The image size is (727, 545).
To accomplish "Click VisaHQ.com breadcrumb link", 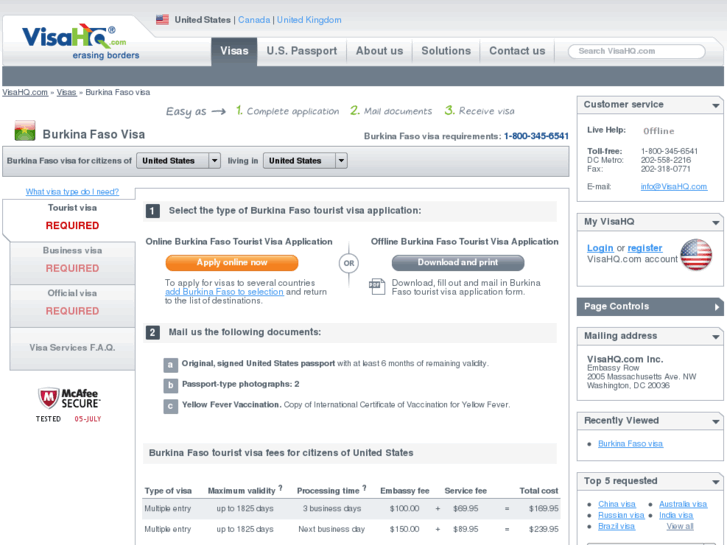I will (x=25, y=92).
